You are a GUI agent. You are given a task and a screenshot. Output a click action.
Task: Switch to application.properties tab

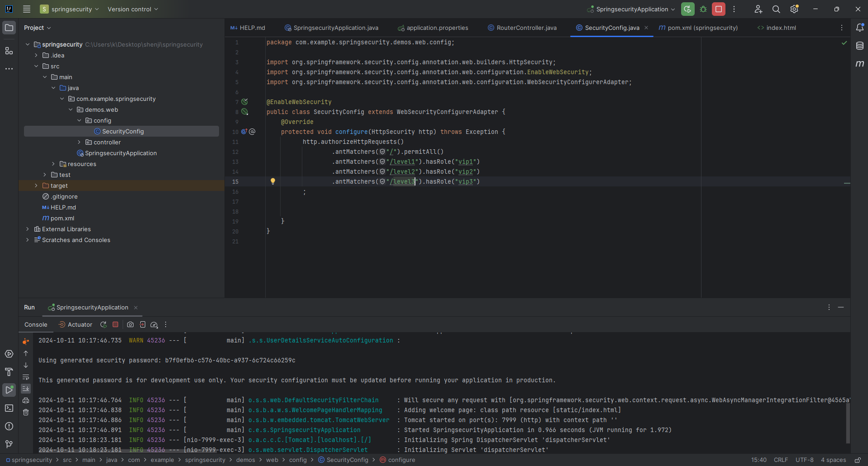click(433, 28)
